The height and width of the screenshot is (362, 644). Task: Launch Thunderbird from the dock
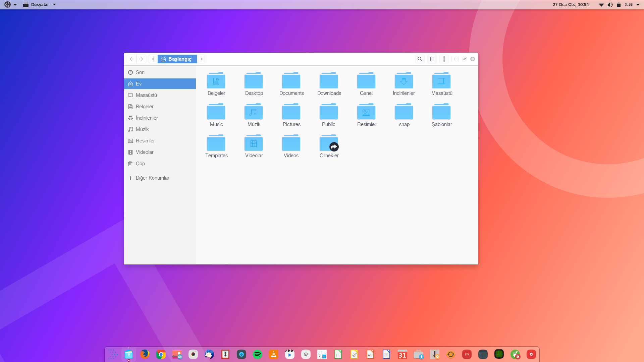click(x=209, y=354)
